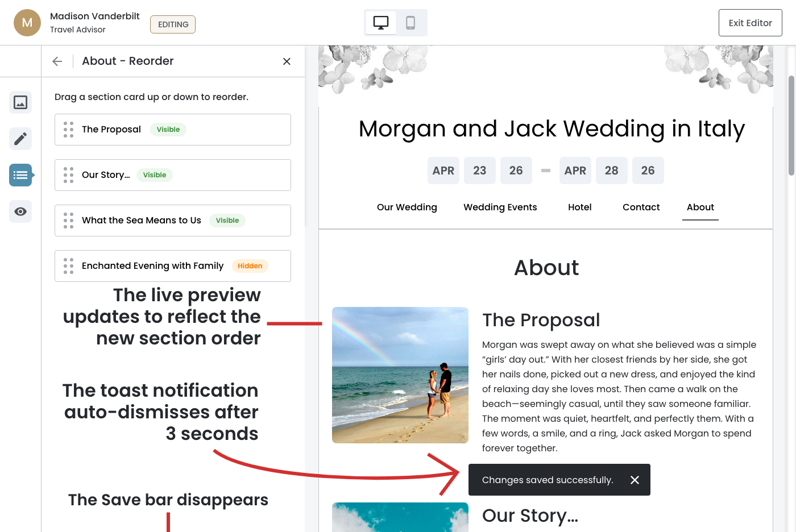Open the Hotel navigation tab
Image resolution: width=796 pixels, height=532 pixels.
coord(579,207)
